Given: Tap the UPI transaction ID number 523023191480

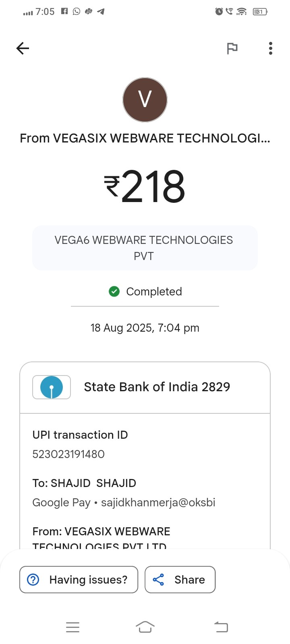Looking at the screenshot, I should 68,454.
